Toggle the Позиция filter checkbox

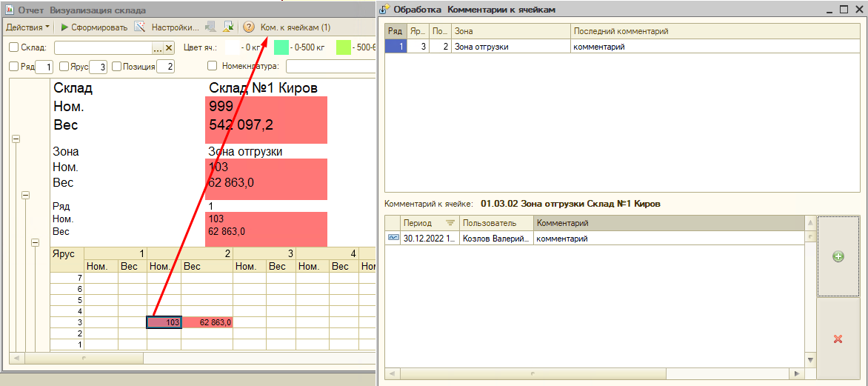point(116,67)
